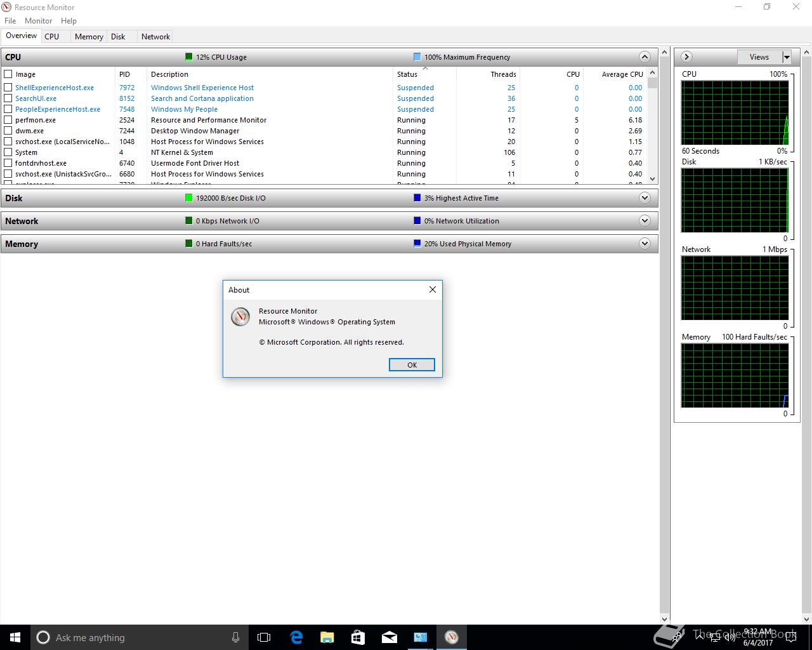Open the File menu

(10, 21)
